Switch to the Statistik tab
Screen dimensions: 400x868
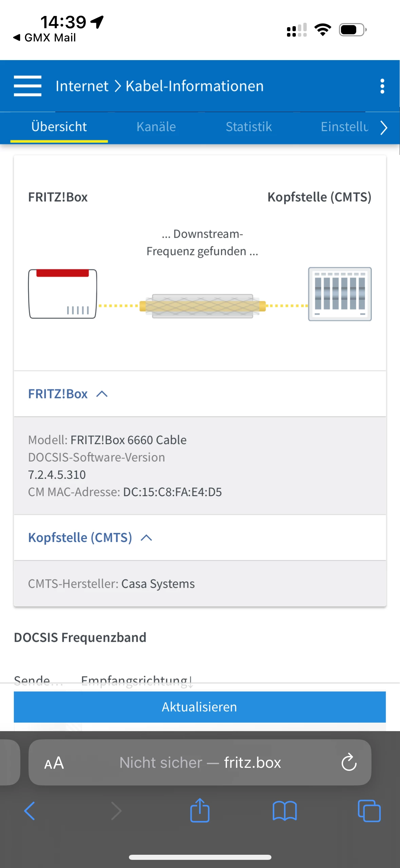click(x=249, y=127)
